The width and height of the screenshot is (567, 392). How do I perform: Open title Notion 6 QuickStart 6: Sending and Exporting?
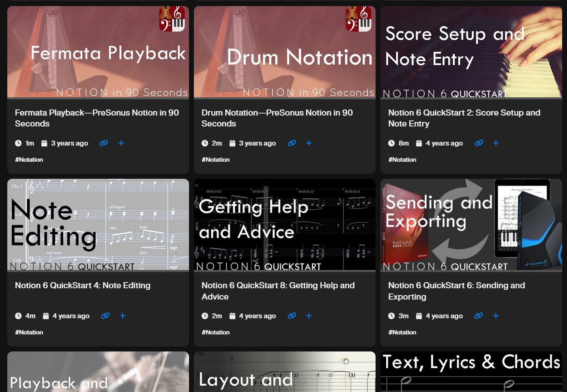456,291
